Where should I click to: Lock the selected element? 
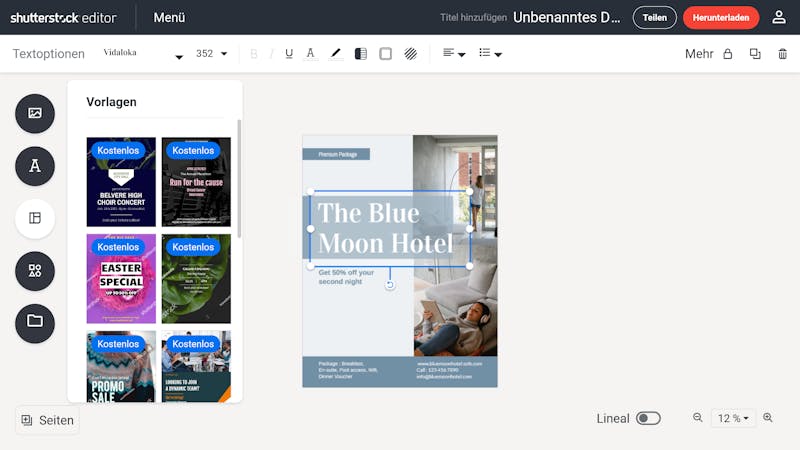(728, 54)
